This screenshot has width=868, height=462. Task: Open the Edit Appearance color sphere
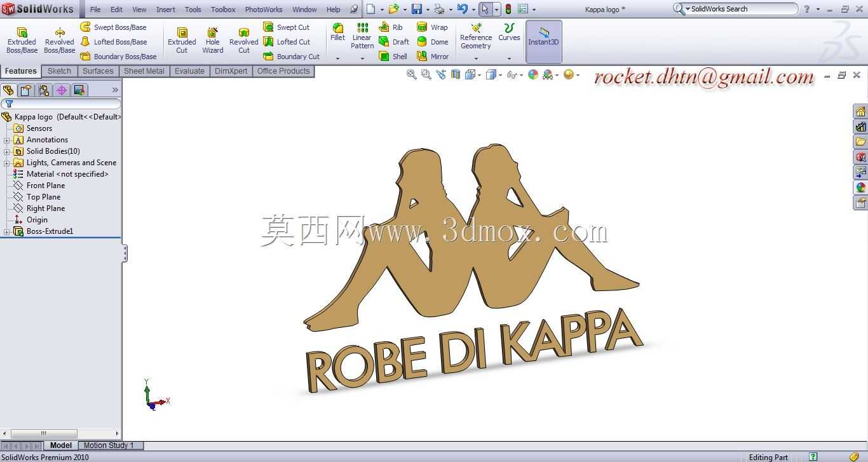click(x=533, y=74)
